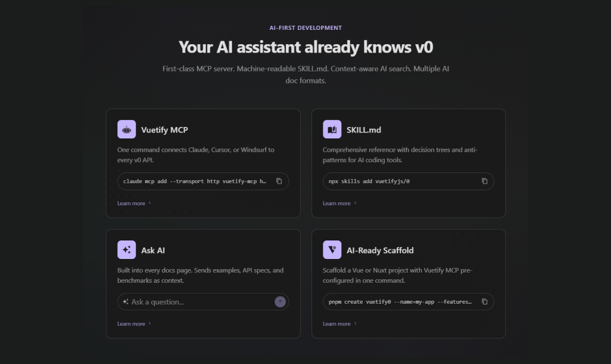This screenshot has height=364, width=611.
Task: Click the One command connects Claude description
Action: (196, 155)
